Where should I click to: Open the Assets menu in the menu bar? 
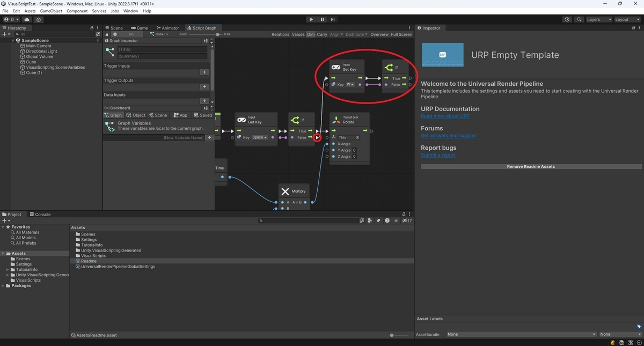[x=30, y=11]
